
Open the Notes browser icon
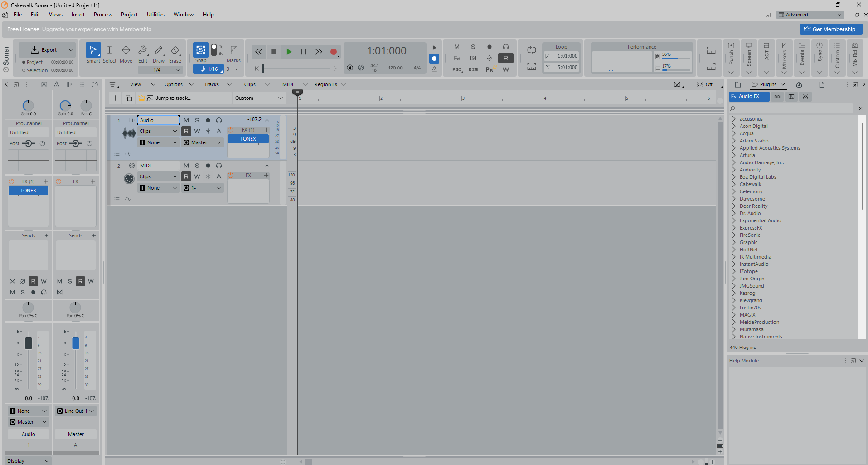(x=822, y=84)
